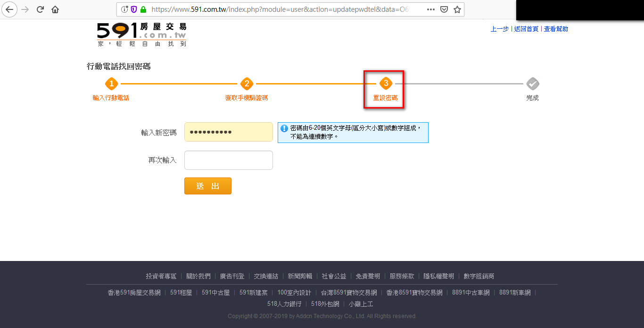
Task: Visit 小雞上工 link
Action: click(x=361, y=304)
